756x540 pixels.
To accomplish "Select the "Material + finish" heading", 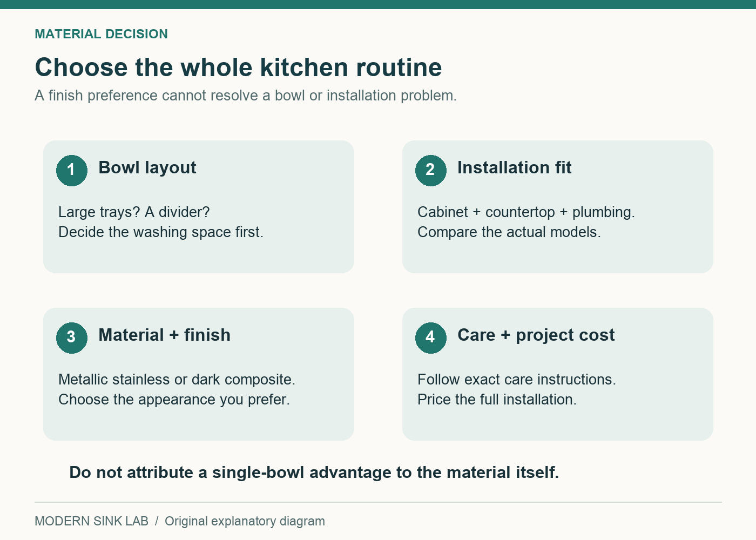I will 164,335.
